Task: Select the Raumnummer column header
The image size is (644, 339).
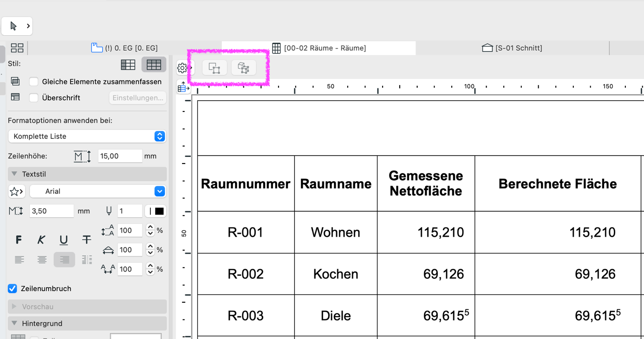Action: point(246,184)
